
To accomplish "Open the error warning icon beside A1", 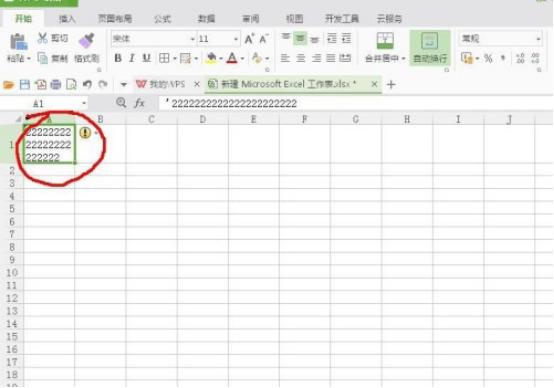I will [85, 133].
